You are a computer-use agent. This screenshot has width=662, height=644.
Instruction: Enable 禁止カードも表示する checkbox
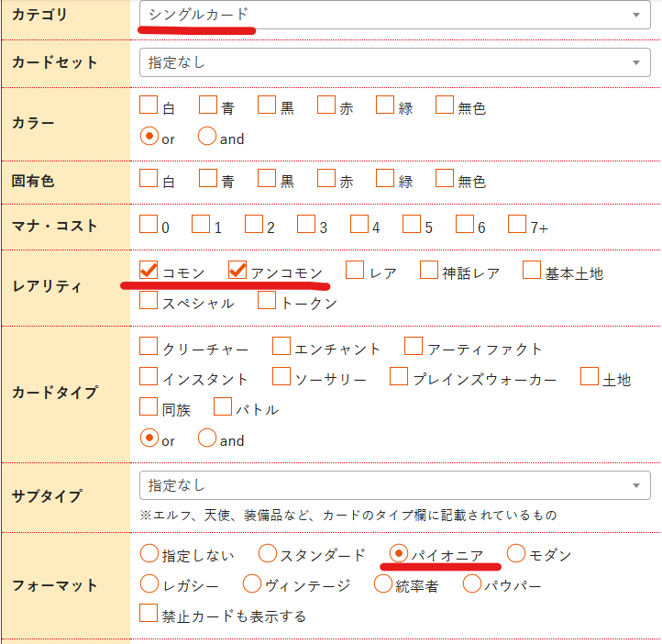tap(149, 614)
